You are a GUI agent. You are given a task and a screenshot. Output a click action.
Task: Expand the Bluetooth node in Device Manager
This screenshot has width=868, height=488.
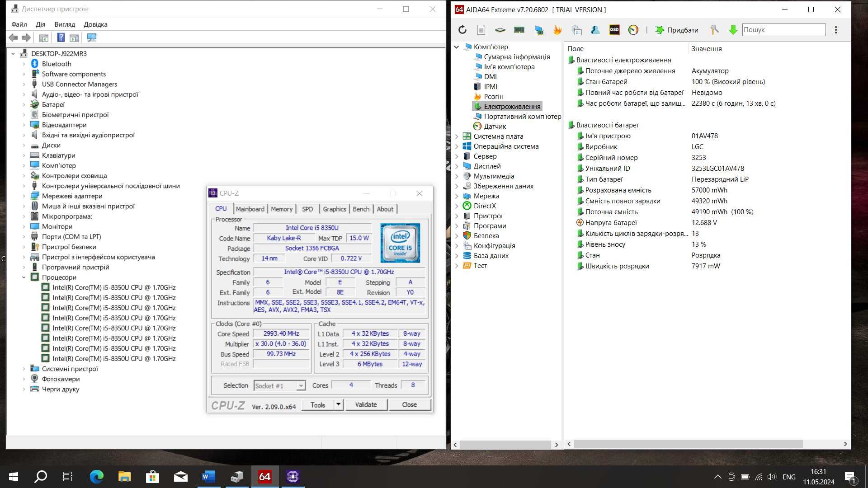[x=24, y=64]
